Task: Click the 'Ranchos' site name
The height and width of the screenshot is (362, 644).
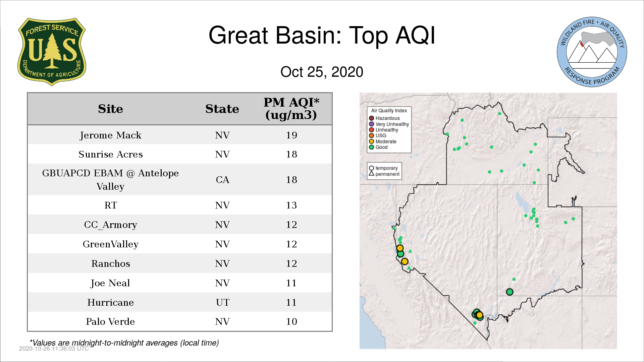Action: point(110,263)
